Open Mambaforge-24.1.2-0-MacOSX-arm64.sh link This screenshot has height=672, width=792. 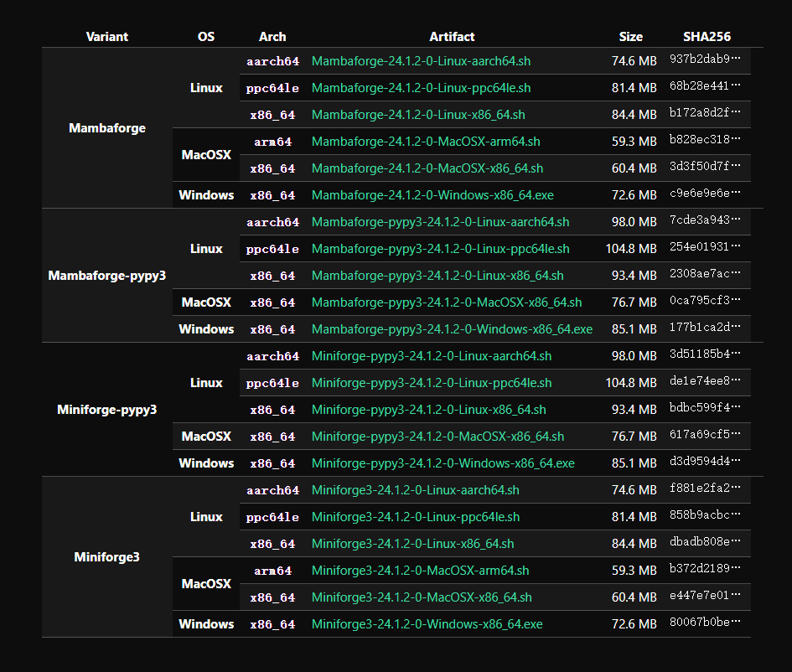coord(426,142)
